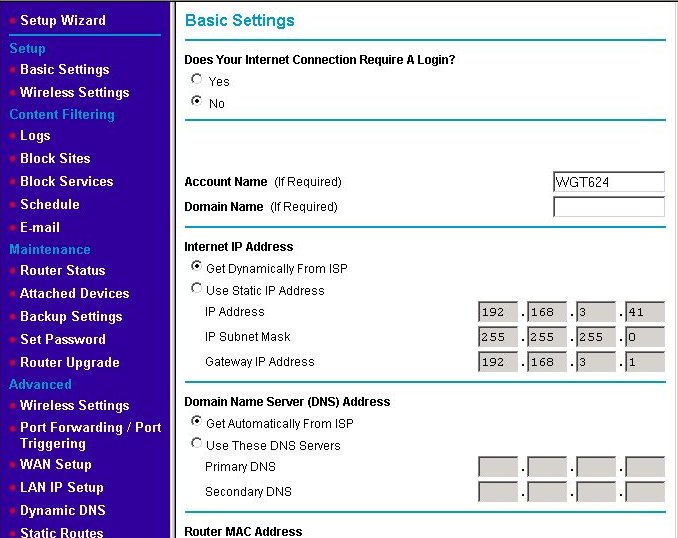Open Backup Settings page
678x538 pixels.
click(x=71, y=316)
